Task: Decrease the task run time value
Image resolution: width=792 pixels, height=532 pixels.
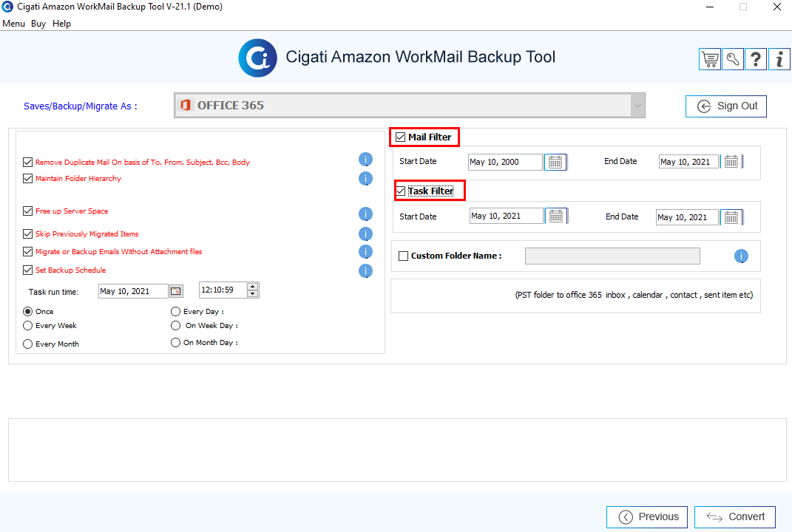Action: click(x=253, y=294)
